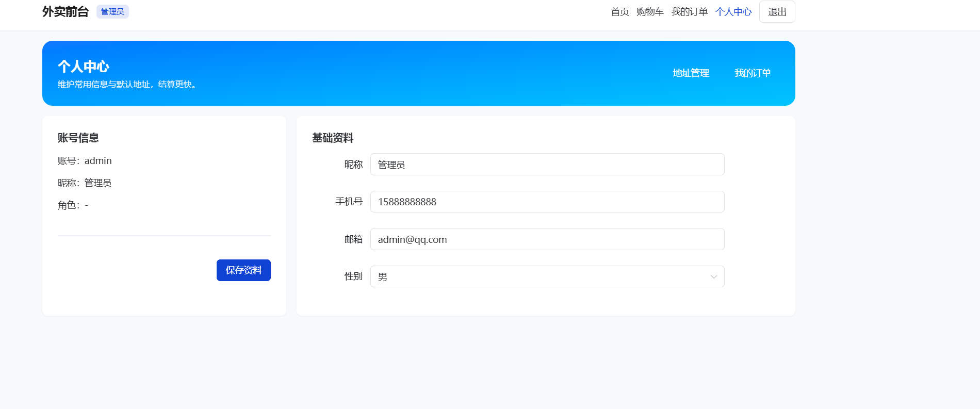Focus the 昵称 input containing 管理员
The width and height of the screenshot is (980, 409).
click(547, 165)
